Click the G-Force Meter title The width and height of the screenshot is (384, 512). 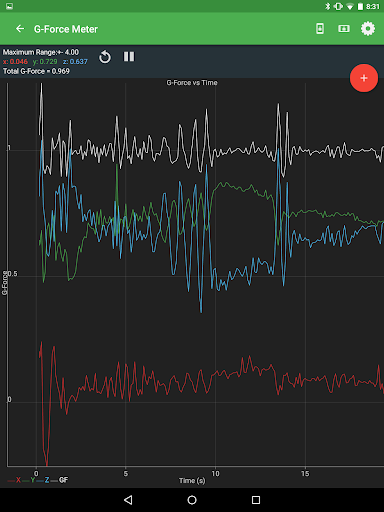[66, 29]
